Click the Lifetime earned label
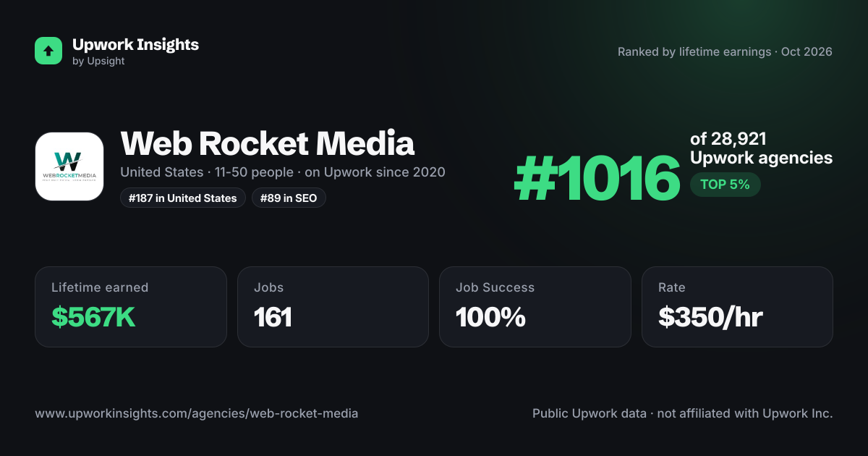 click(100, 287)
